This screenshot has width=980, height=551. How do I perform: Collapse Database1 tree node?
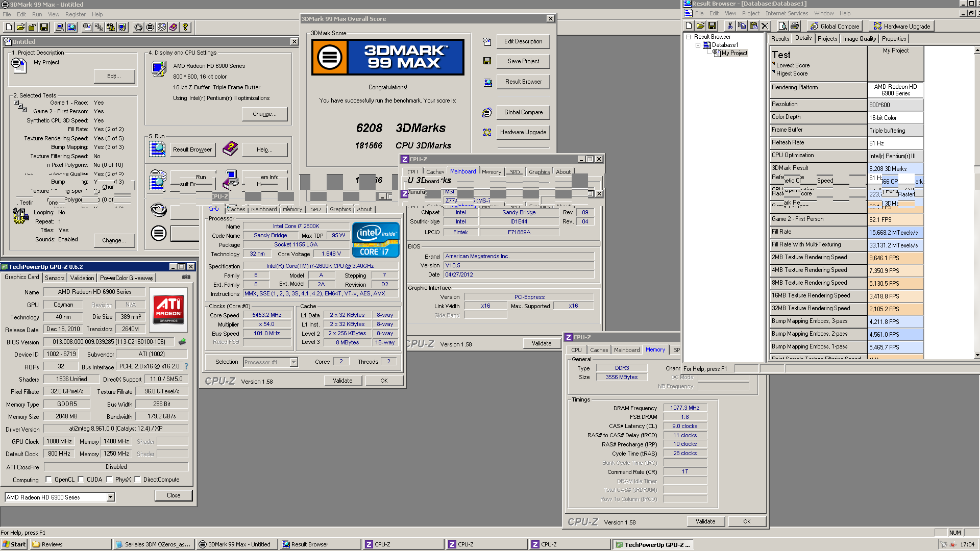tap(698, 45)
